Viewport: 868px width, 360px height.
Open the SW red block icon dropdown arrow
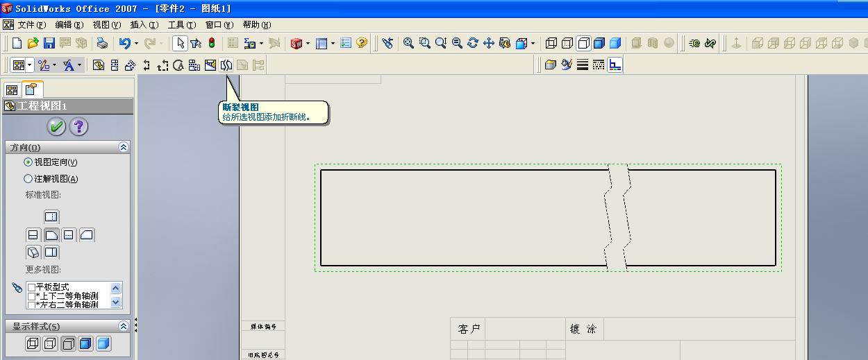(308, 44)
